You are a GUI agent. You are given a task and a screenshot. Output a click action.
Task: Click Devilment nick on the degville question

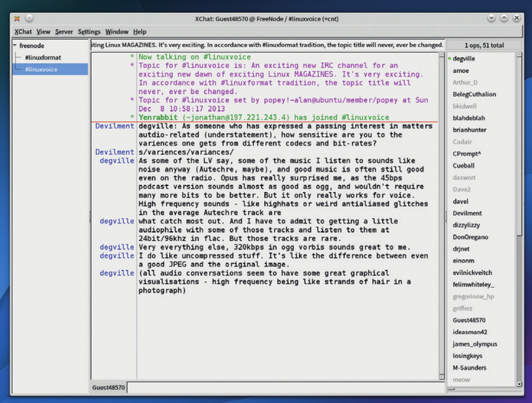pos(114,126)
